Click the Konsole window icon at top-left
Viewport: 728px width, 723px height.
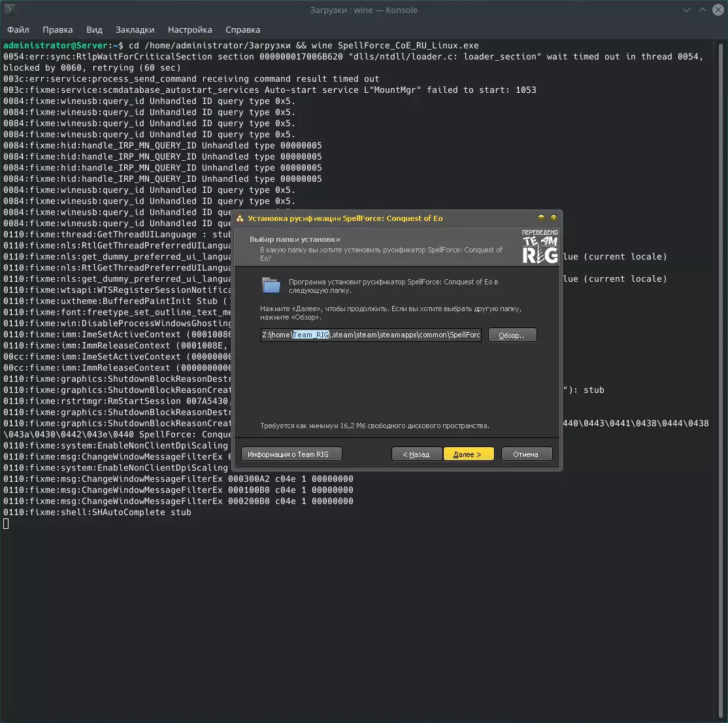[9, 9]
